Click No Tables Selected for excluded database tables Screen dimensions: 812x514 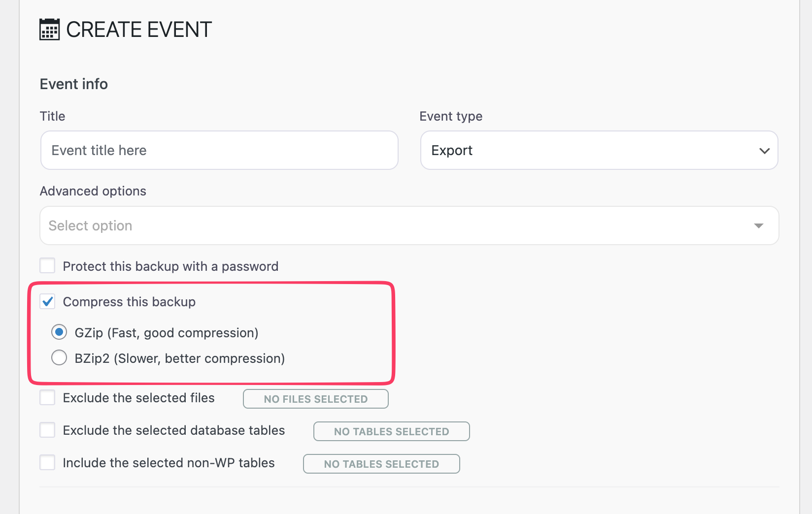tap(391, 431)
